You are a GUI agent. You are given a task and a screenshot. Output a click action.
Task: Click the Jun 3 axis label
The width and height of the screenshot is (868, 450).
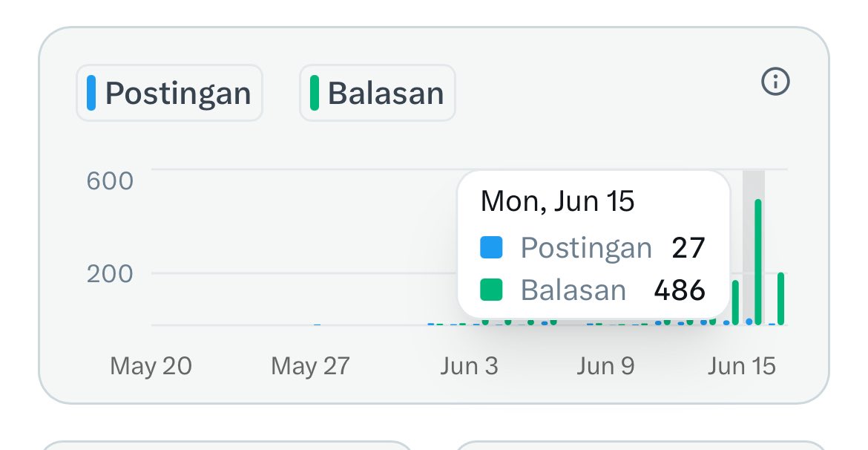470,366
